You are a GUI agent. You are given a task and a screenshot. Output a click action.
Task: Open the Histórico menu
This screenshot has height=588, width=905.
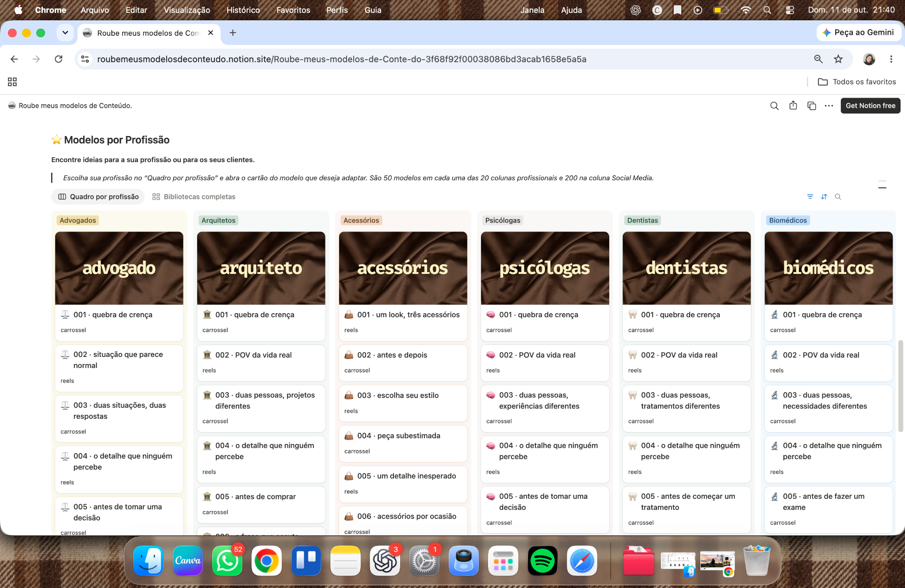[x=243, y=10]
